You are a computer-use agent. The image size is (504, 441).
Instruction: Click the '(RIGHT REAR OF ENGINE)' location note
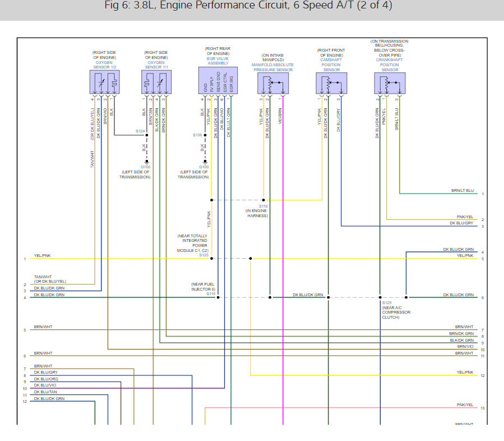click(x=218, y=51)
